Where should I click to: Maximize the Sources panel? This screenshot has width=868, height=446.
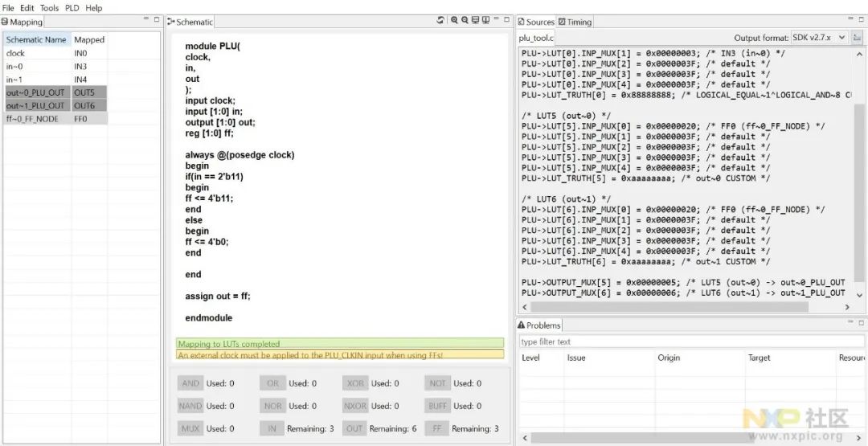point(861,18)
